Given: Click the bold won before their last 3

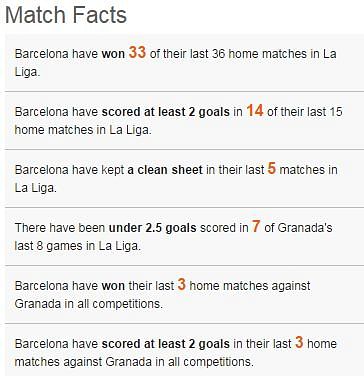Looking at the screenshot, I should 113,286.
